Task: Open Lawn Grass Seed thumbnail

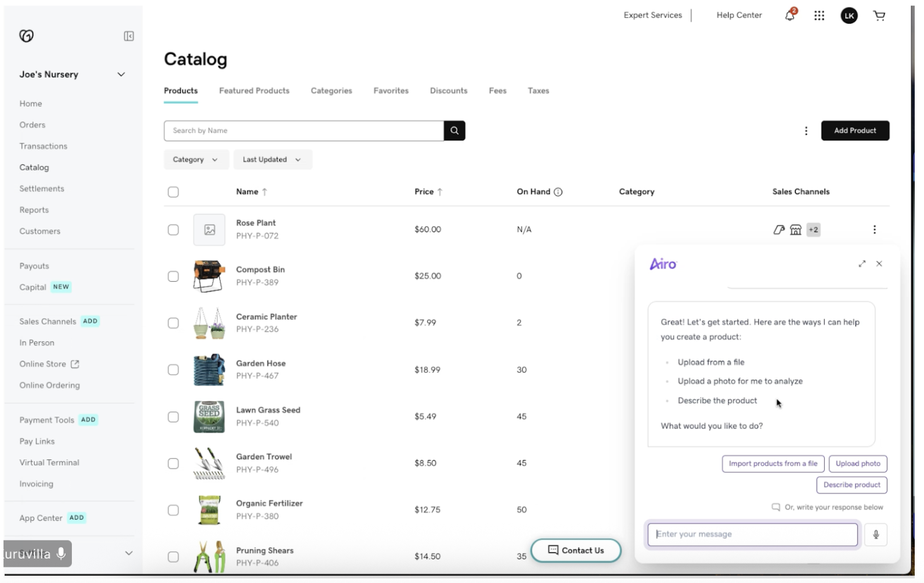Action: (x=209, y=416)
